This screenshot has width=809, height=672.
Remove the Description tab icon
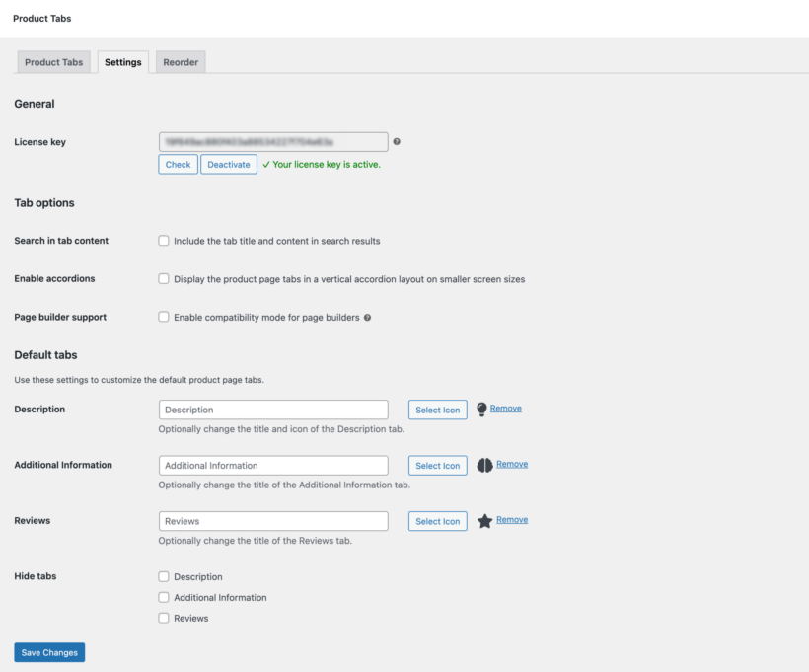[506, 408]
